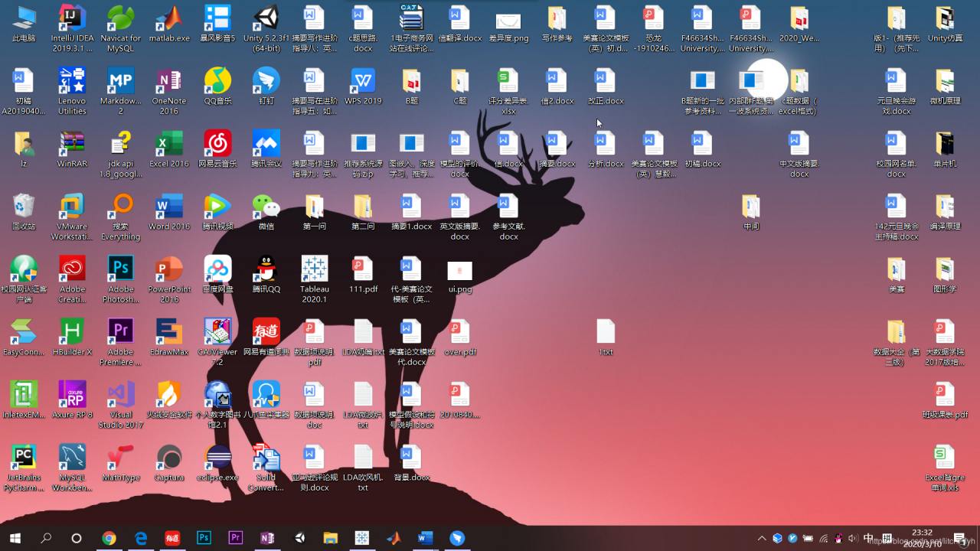Screen dimensions: 980x551
Task: Open 网易云音乐 desktop icon
Action: (218, 149)
